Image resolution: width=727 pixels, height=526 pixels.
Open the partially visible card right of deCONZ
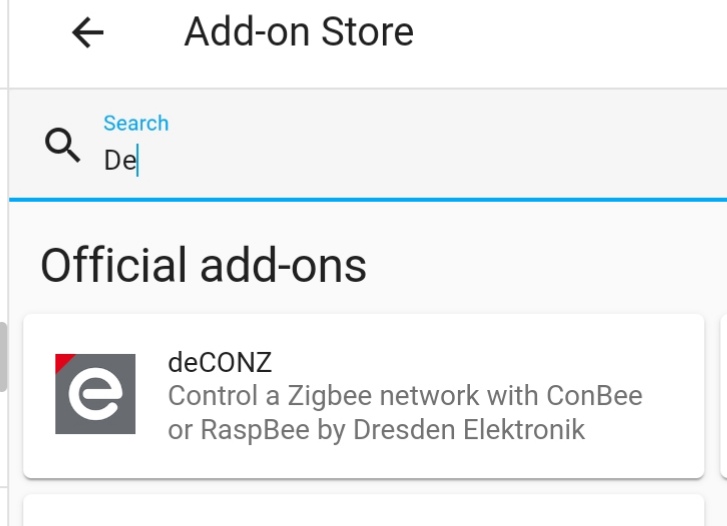(x=723, y=396)
